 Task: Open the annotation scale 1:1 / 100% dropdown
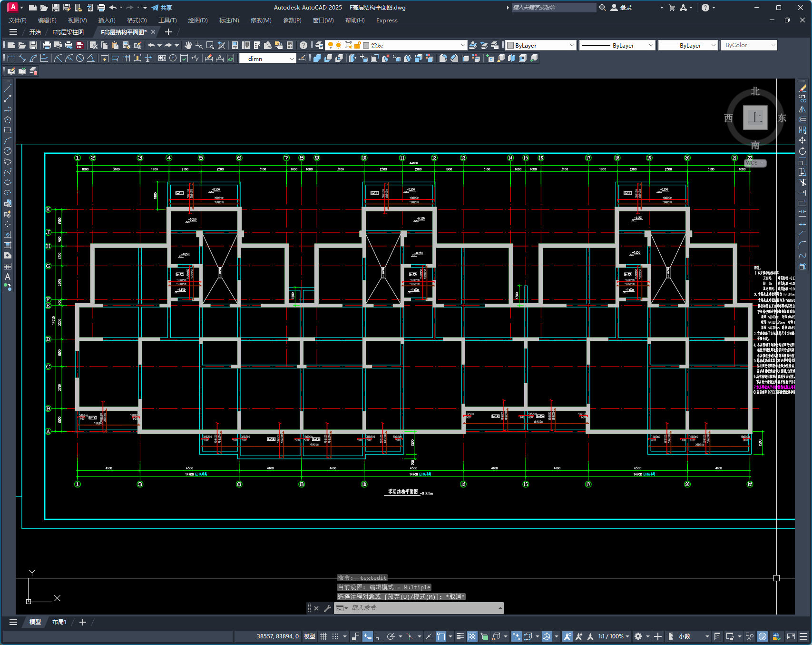(614, 636)
